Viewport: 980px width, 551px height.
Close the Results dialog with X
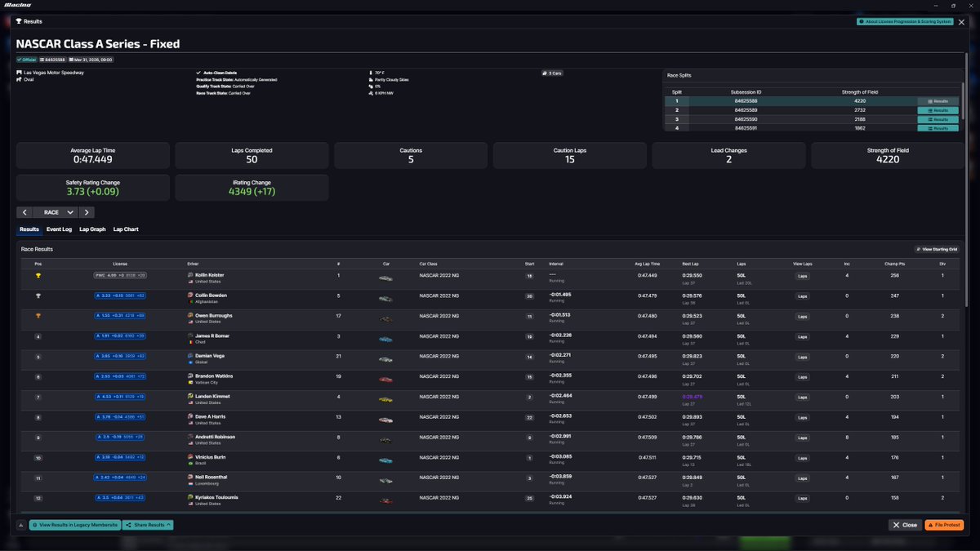(961, 22)
